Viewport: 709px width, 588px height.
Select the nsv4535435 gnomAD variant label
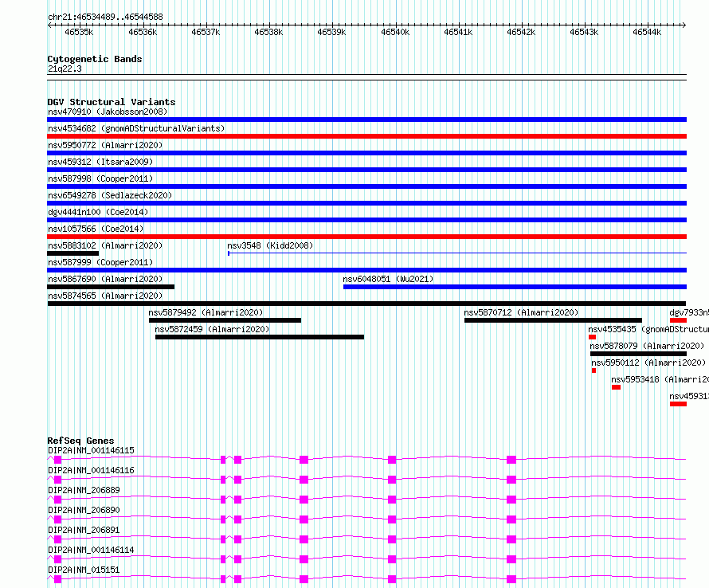click(x=648, y=329)
